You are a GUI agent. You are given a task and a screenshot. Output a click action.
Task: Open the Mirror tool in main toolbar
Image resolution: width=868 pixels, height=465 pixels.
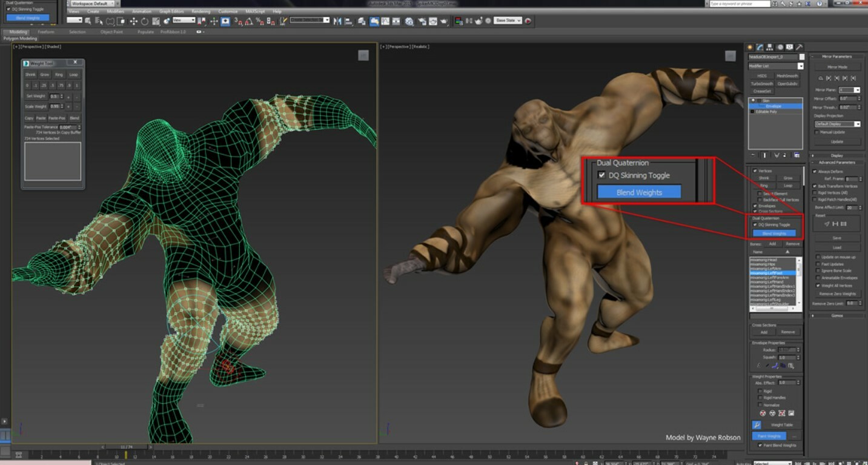pos(337,21)
